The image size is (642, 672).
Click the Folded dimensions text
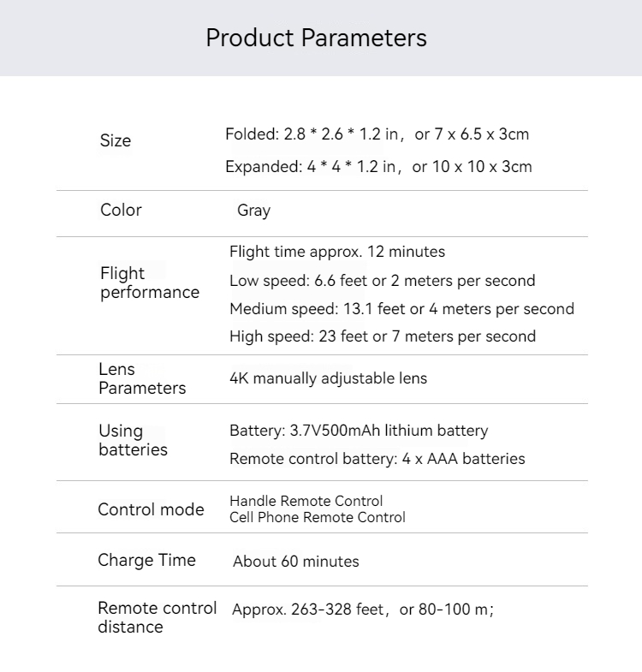(377, 134)
